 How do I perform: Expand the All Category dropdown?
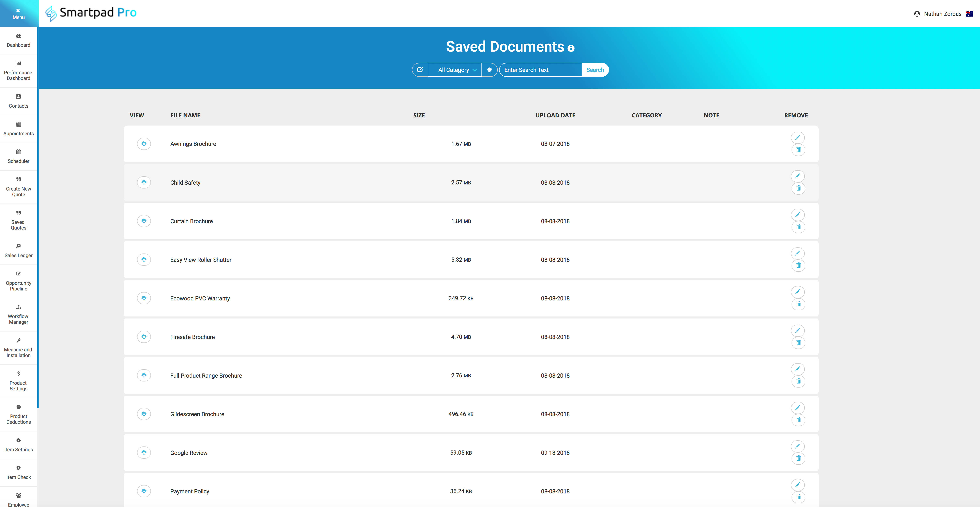(455, 70)
